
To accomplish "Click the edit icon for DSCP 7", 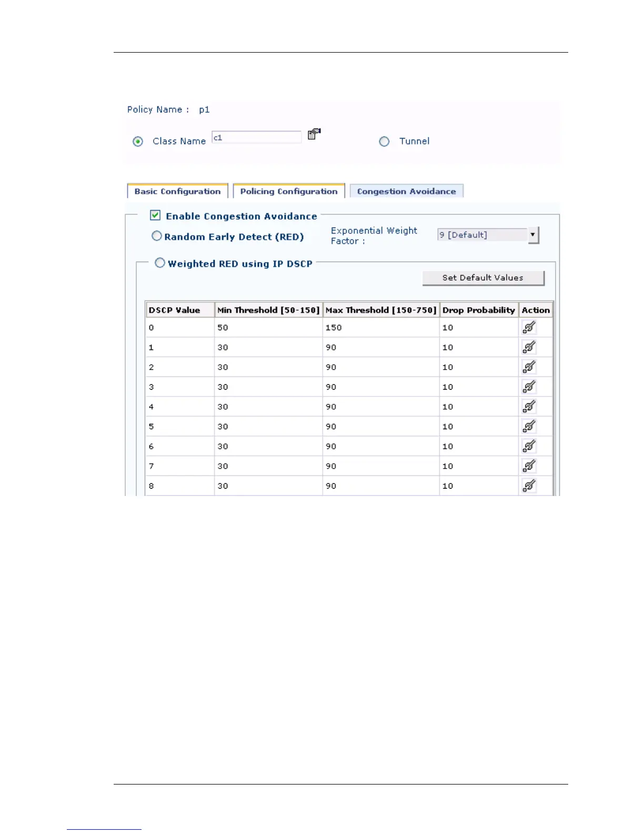I will pos(529,466).
